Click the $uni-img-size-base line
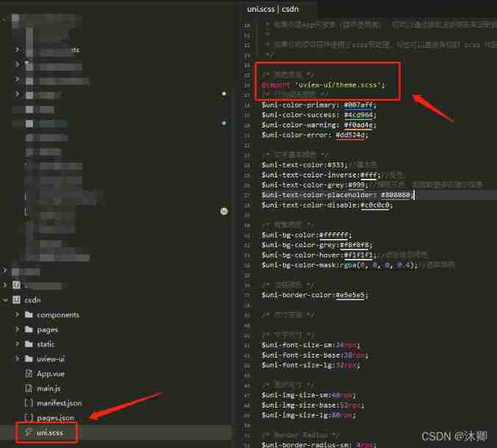 pos(313,405)
